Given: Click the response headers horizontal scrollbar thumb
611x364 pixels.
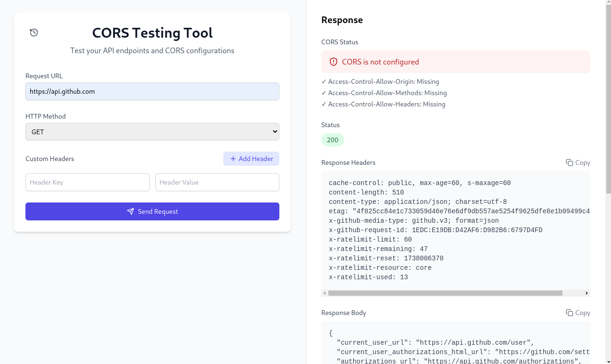Looking at the screenshot, I should [445, 293].
